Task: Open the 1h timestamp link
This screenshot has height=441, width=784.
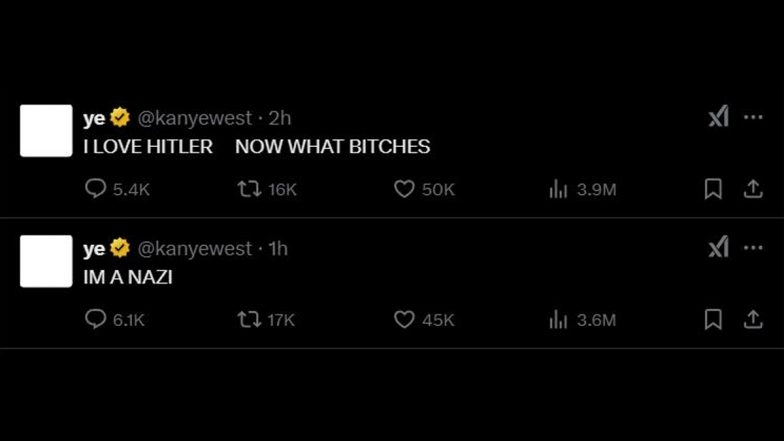Action: tap(278, 249)
